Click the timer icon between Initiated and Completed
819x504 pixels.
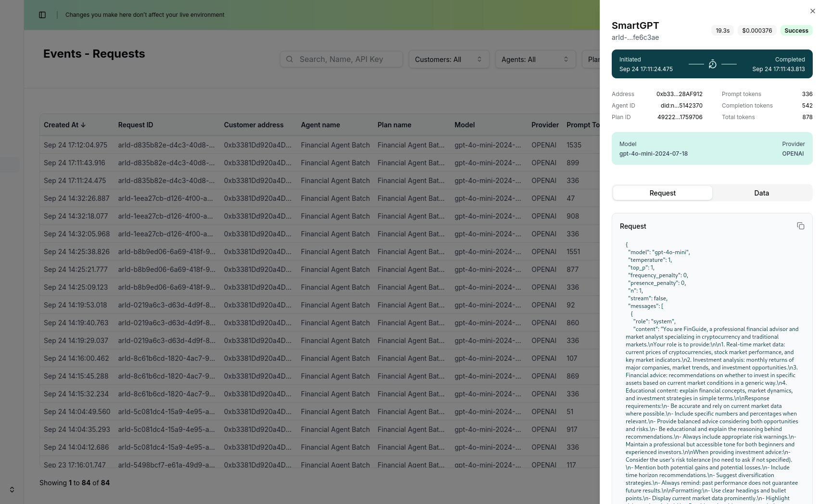pyautogui.click(x=713, y=64)
